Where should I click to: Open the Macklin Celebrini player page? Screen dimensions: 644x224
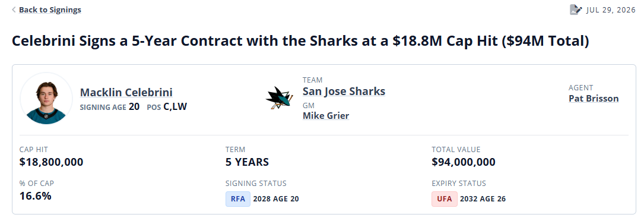click(126, 93)
